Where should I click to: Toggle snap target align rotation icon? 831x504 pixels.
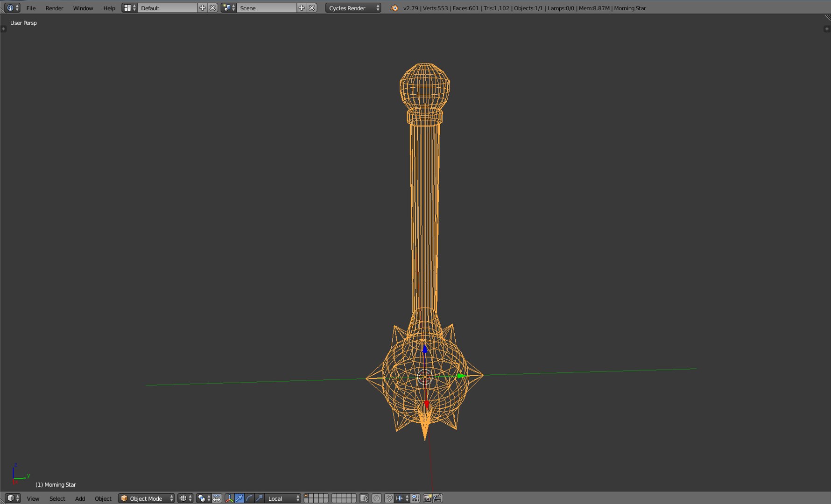pos(415,498)
